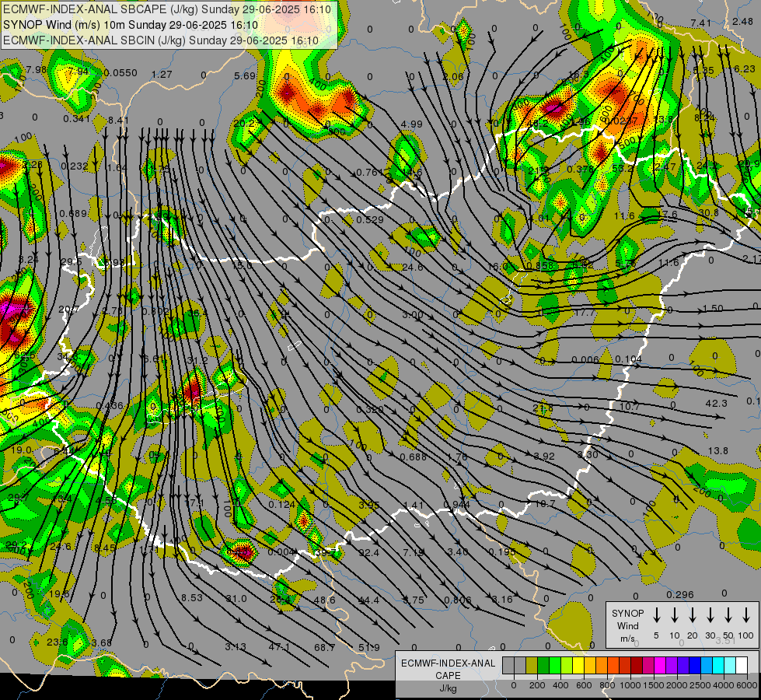
Task: Click the map value 0.944
Action: [457, 505]
